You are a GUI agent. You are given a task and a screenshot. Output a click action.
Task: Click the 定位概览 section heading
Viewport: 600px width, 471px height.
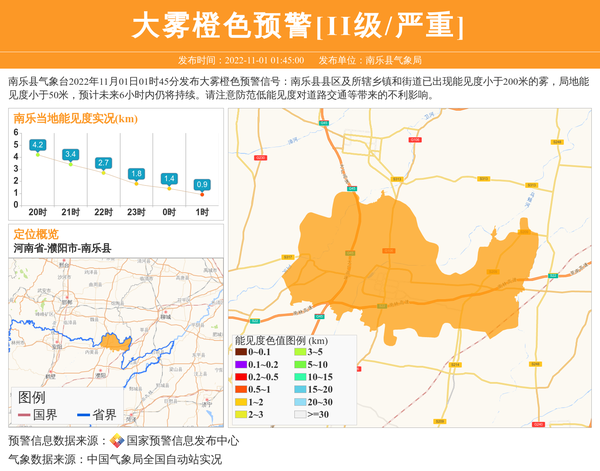(36, 233)
